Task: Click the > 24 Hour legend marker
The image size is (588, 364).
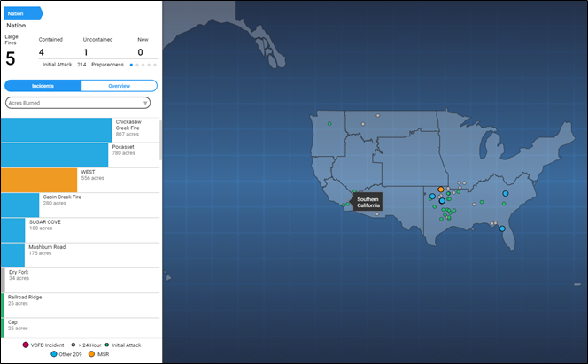Action: click(x=73, y=345)
